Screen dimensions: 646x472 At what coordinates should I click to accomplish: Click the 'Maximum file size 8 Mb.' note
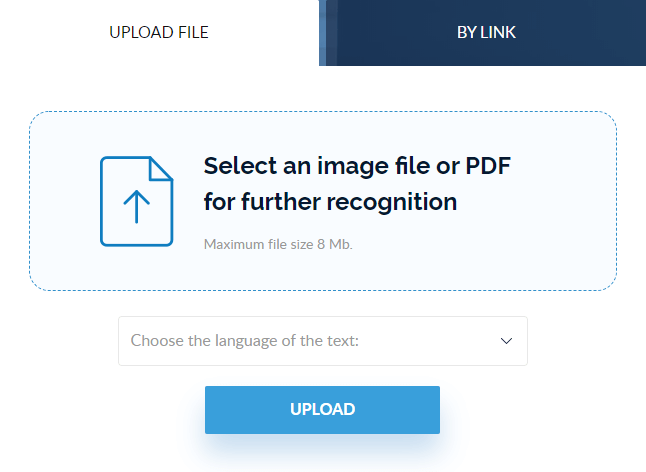(x=278, y=244)
